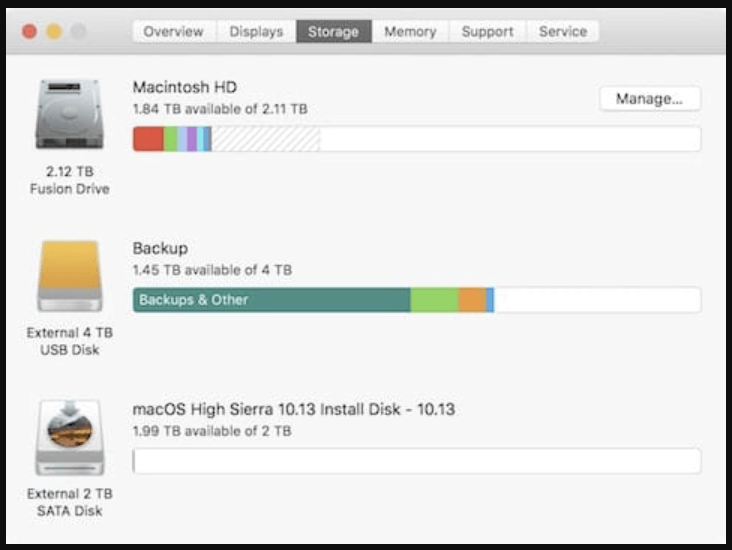732x550 pixels.
Task: Click the light green segment in Backup bar
Action: [x=434, y=300]
